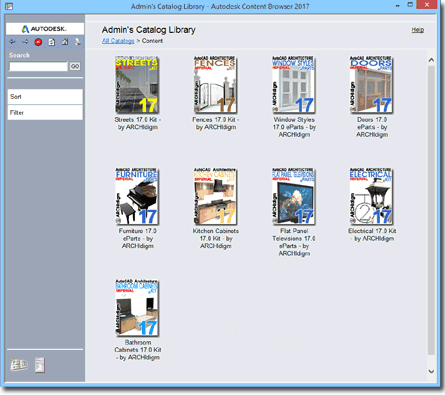Close the Content Browser window
This screenshot has height=395, width=445.
(427, 5)
